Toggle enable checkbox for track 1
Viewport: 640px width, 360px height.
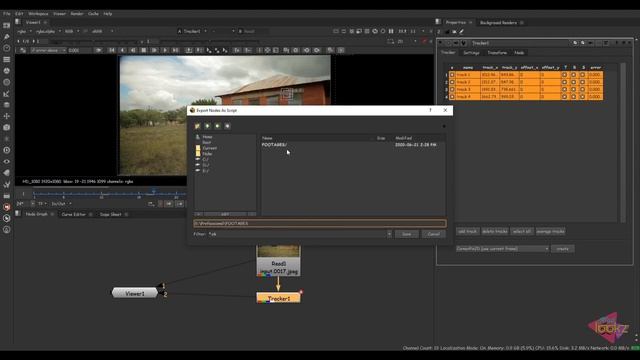[452, 75]
